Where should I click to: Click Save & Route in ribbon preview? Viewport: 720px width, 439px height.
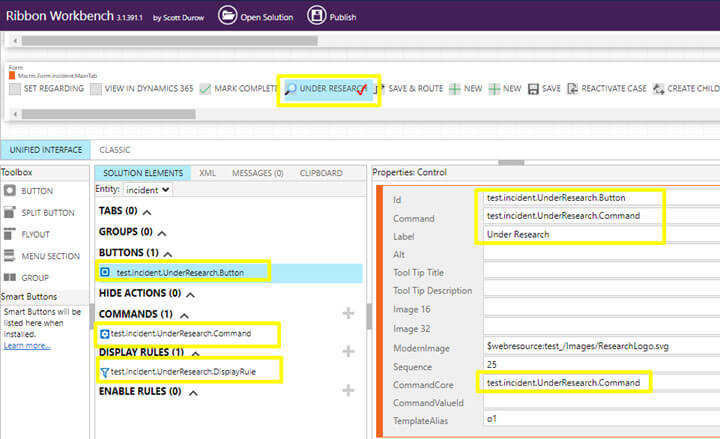click(408, 89)
